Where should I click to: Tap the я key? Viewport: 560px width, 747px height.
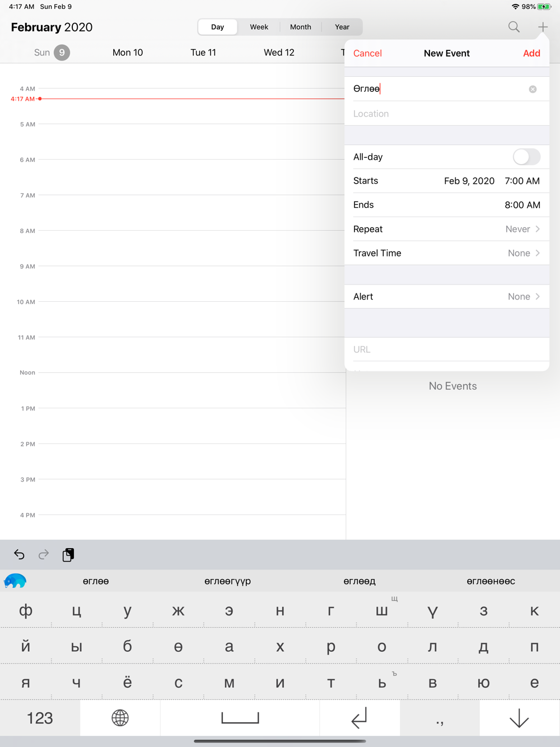click(x=26, y=683)
